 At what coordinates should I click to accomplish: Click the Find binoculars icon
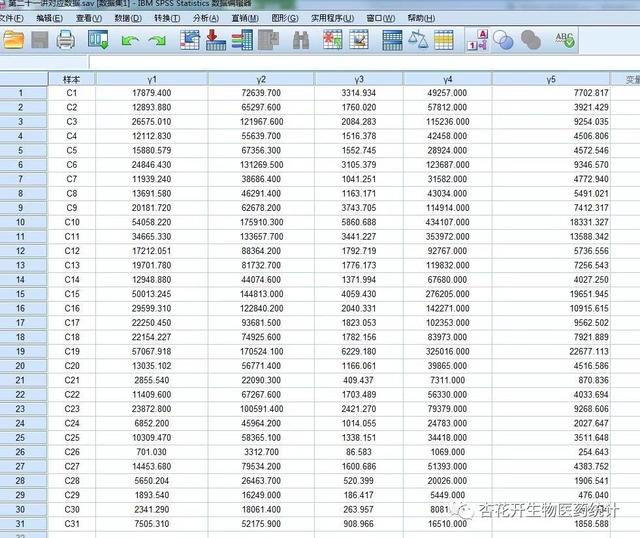[301, 41]
